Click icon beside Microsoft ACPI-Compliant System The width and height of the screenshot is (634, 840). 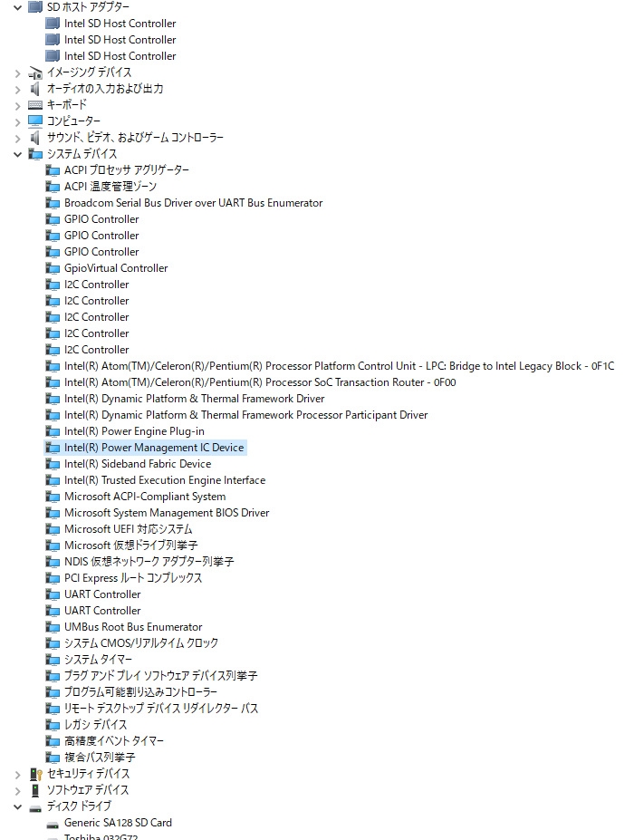pos(53,497)
